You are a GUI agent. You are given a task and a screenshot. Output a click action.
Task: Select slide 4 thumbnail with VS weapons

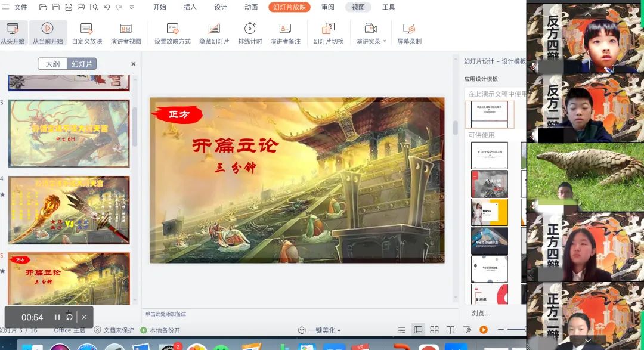pyautogui.click(x=69, y=210)
